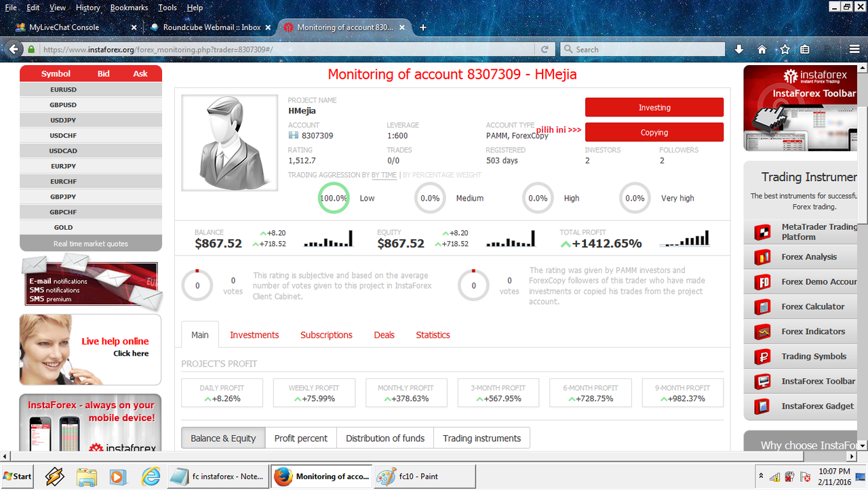Switch to Deals tab
This screenshot has width=868, height=490.
pyautogui.click(x=384, y=335)
